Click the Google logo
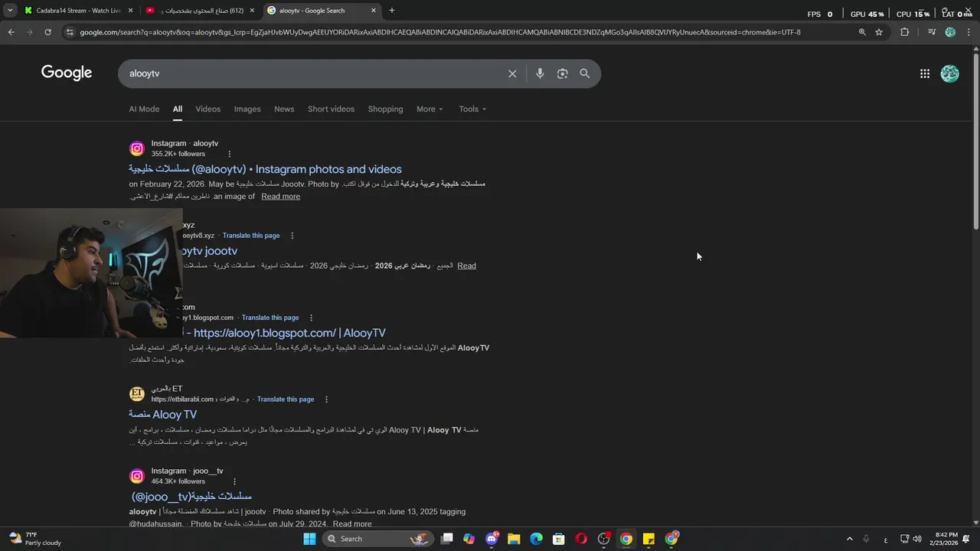 click(x=67, y=73)
